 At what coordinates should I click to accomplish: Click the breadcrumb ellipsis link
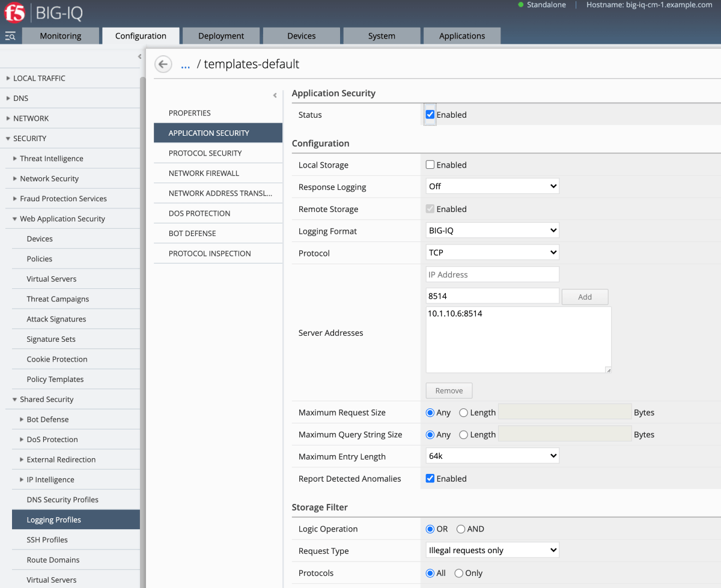[185, 64]
